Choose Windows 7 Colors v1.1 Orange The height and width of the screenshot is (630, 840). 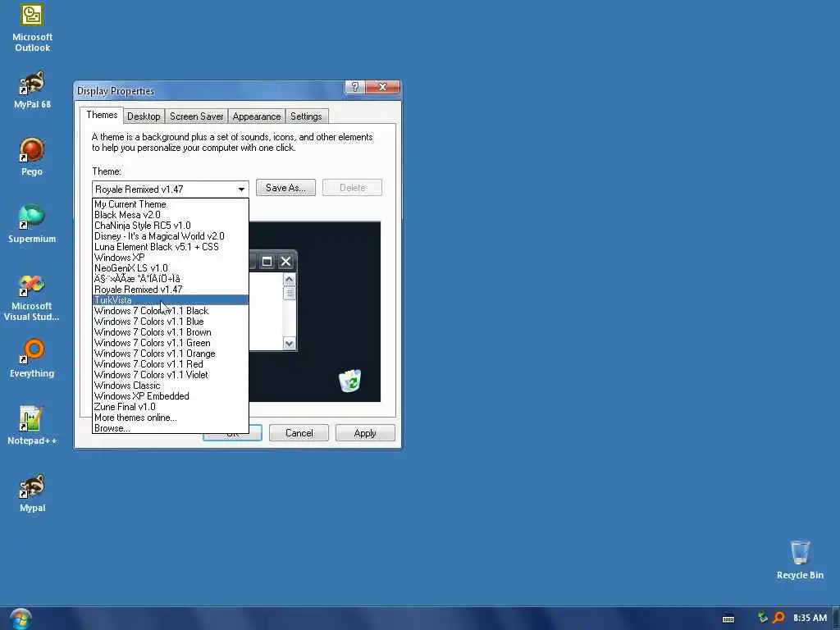[171, 354]
